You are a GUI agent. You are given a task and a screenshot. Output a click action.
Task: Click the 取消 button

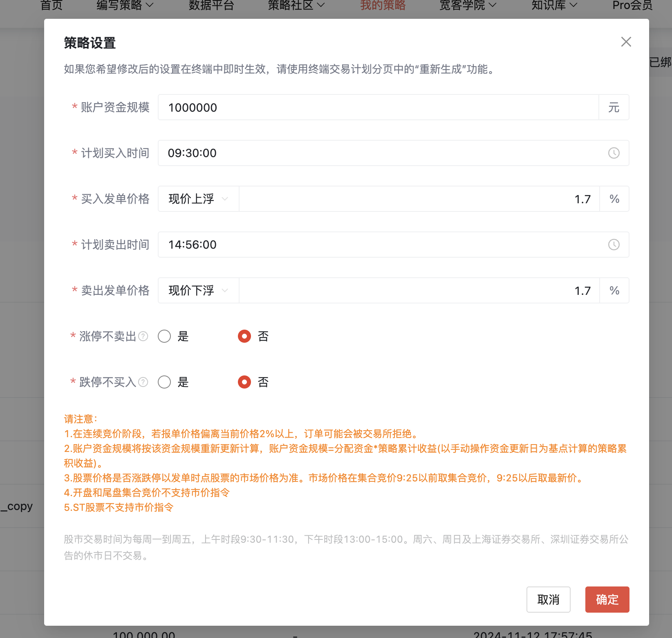(548, 600)
